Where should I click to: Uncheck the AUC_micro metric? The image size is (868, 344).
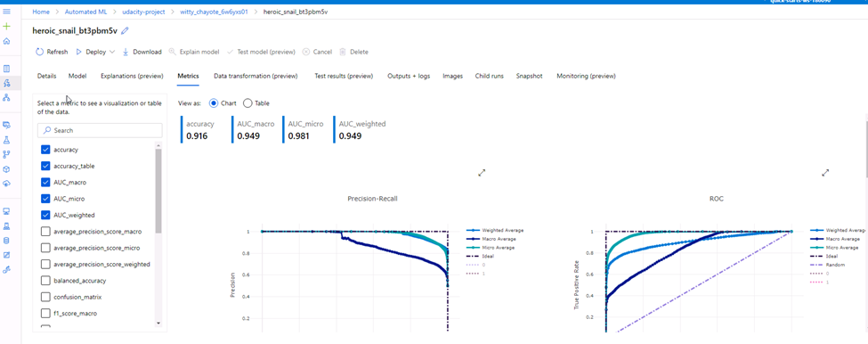coord(45,199)
